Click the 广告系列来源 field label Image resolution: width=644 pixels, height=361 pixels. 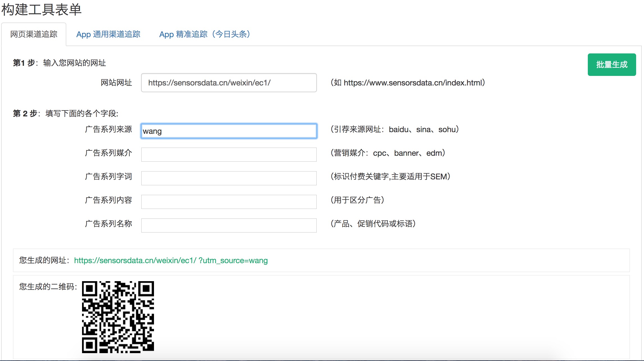[x=108, y=129]
